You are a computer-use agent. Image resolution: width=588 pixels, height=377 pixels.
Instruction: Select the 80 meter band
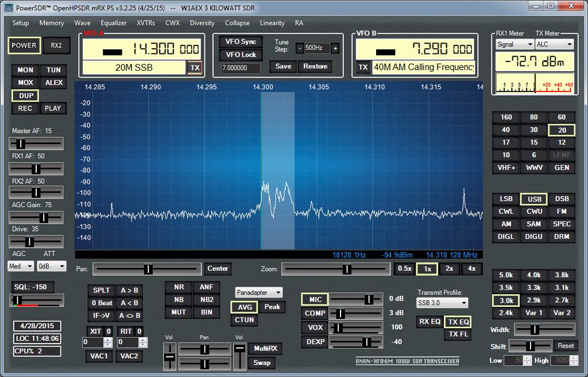(x=533, y=117)
